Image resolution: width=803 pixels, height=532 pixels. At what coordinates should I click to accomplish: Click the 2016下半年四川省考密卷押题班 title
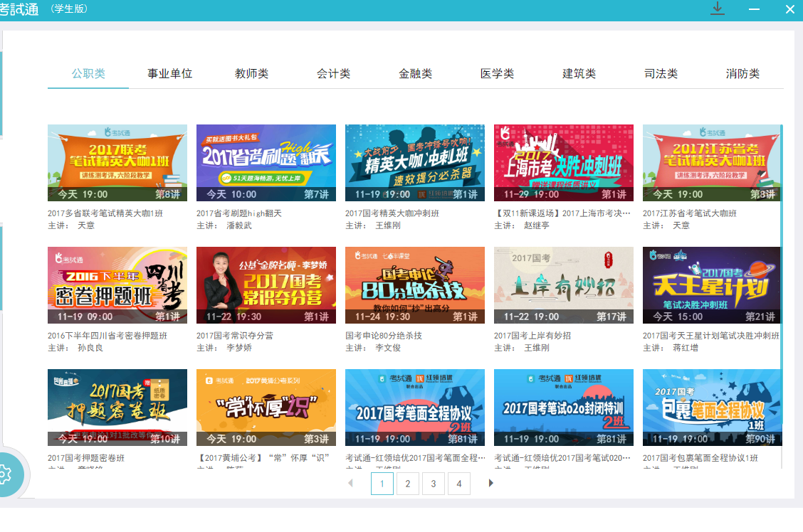coord(107,336)
